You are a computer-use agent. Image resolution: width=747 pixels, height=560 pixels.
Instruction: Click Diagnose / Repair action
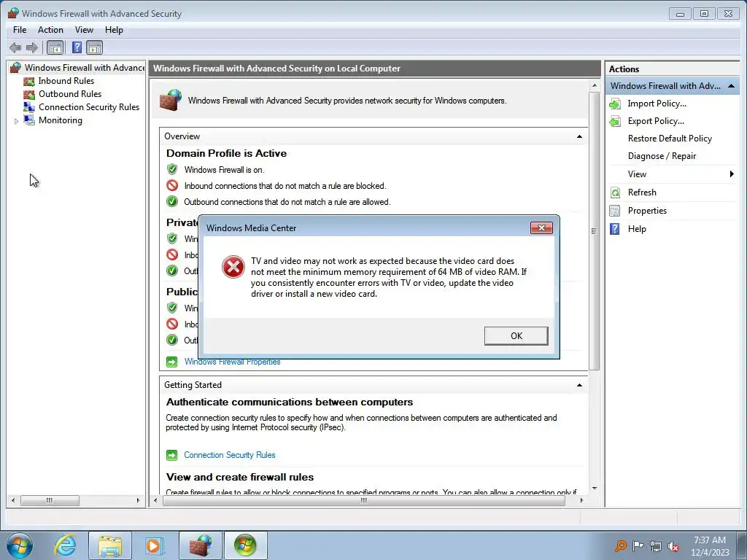(x=662, y=156)
